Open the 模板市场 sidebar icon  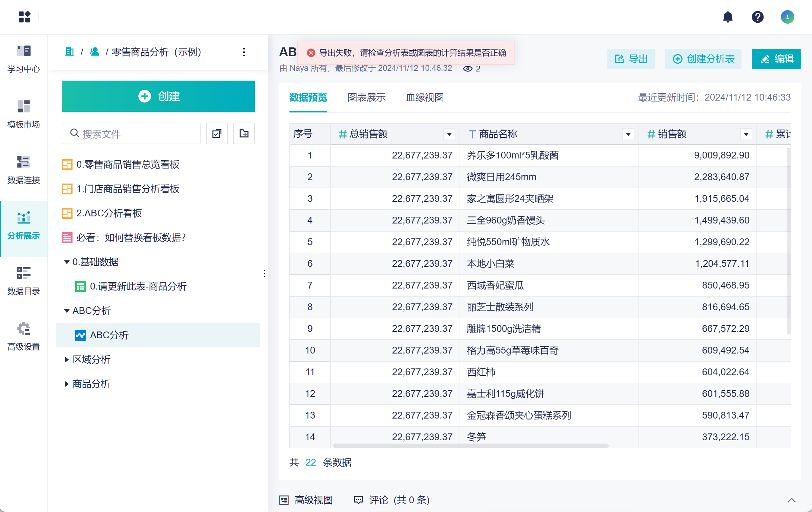coord(24,114)
